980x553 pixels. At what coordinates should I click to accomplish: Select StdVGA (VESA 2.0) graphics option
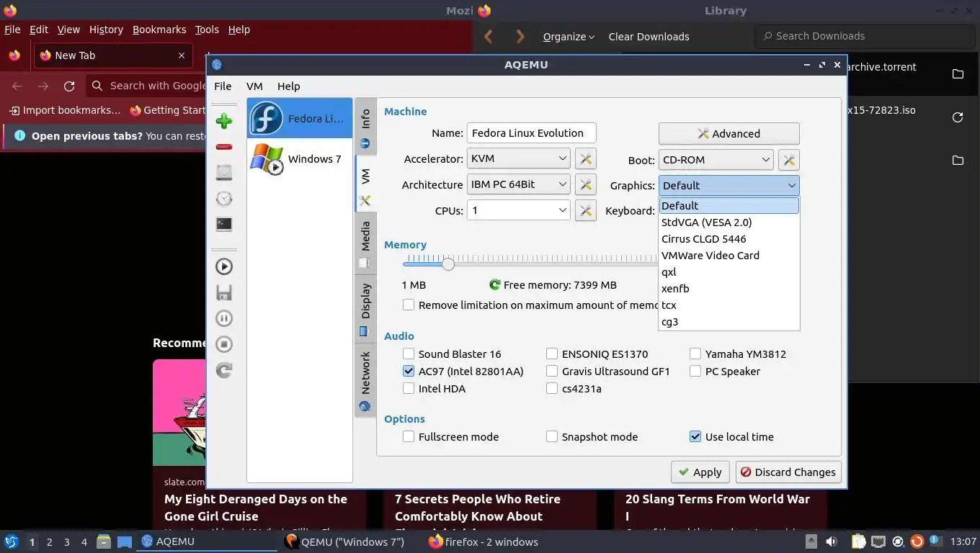pos(729,222)
